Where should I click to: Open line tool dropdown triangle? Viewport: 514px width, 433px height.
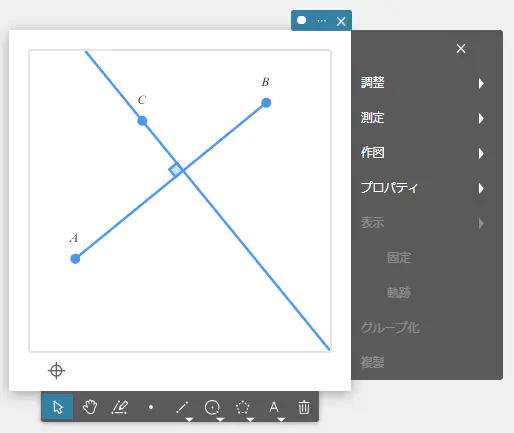coord(189,419)
